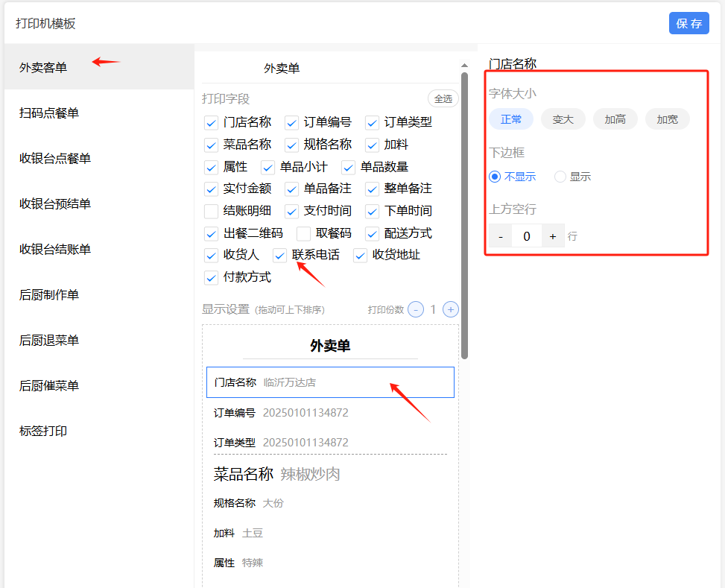Open the 扫码点餐单 template tab
Viewport: 725px width, 588px height.
click(x=49, y=113)
